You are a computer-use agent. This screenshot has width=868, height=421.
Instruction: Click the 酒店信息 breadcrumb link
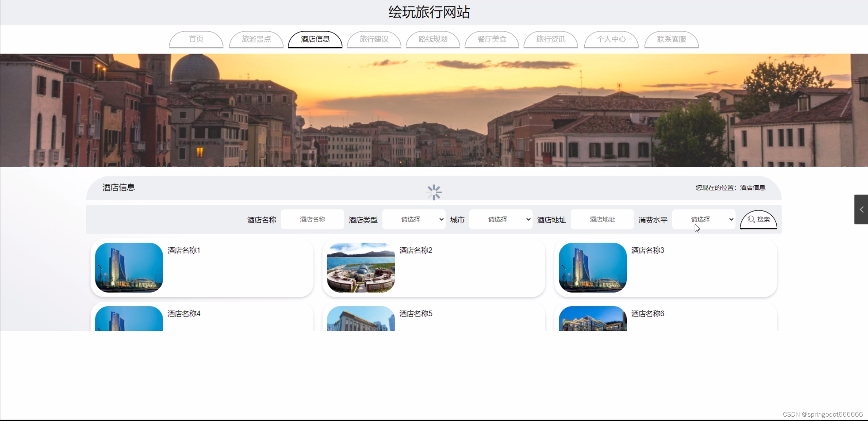pyautogui.click(x=752, y=187)
